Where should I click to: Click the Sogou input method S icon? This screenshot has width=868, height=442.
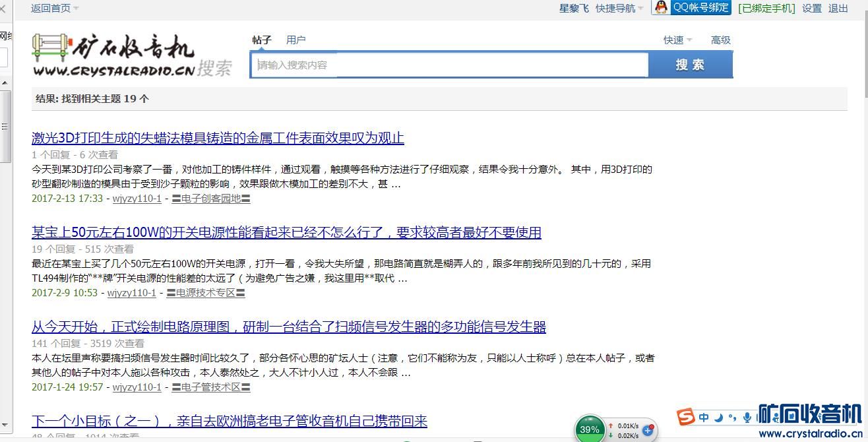pos(686,417)
